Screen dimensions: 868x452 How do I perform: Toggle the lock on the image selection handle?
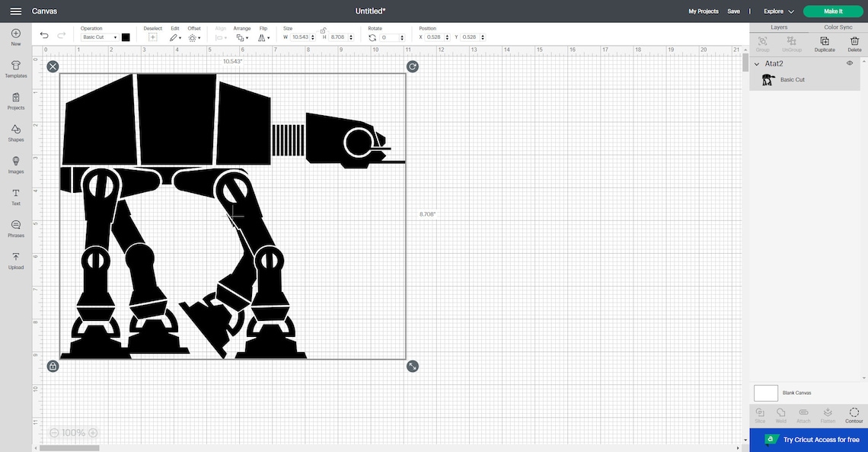[53, 366]
